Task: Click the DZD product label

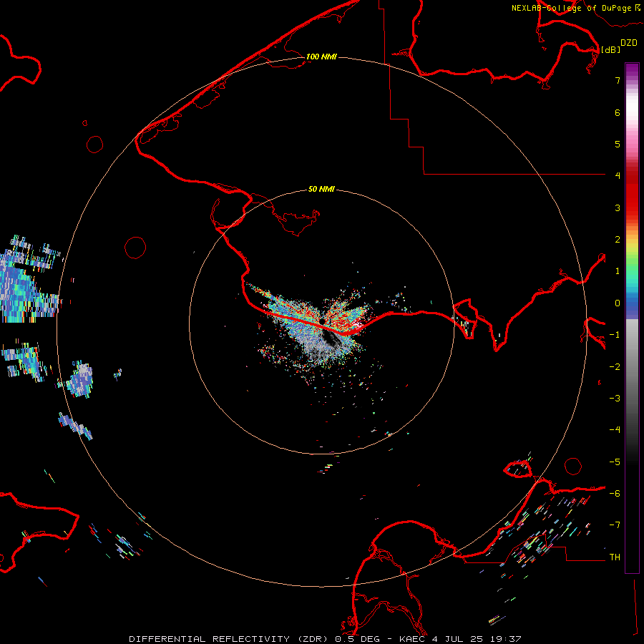Action: (x=629, y=43)
